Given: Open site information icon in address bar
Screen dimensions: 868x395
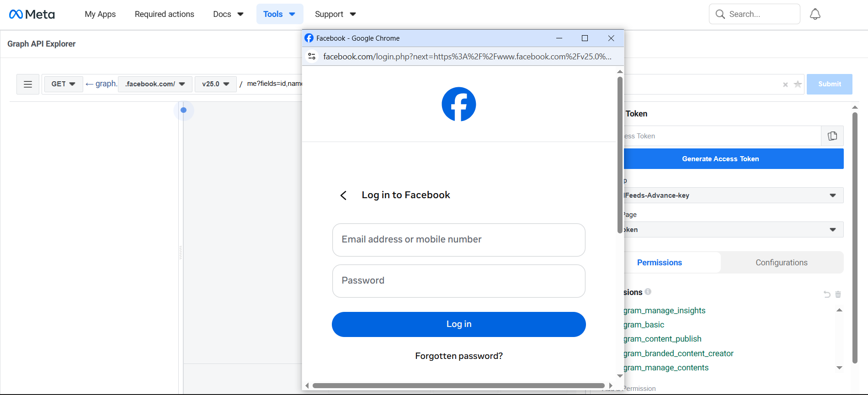Looking at the screenshot, I should (x=312, y=56).
